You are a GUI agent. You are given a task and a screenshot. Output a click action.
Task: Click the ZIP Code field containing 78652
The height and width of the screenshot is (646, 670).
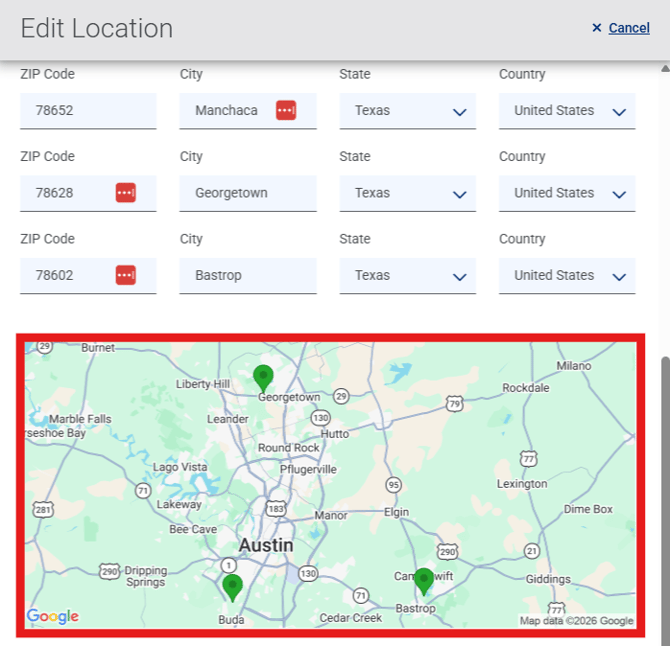click(x=87, y=111)
